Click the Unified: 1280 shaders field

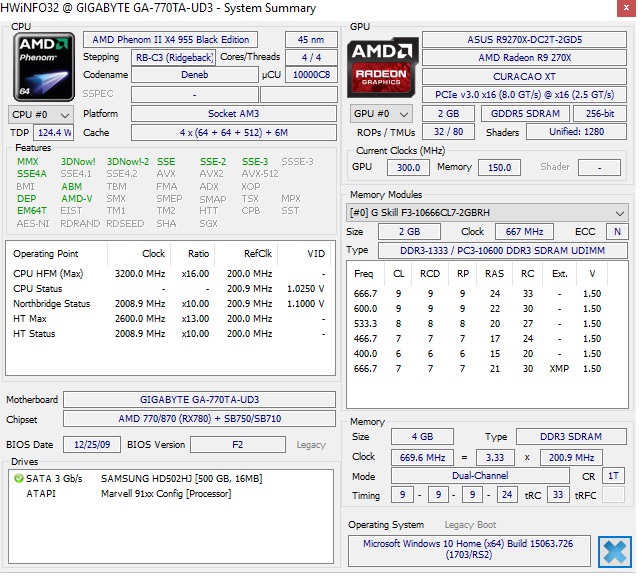click(576, 132)
